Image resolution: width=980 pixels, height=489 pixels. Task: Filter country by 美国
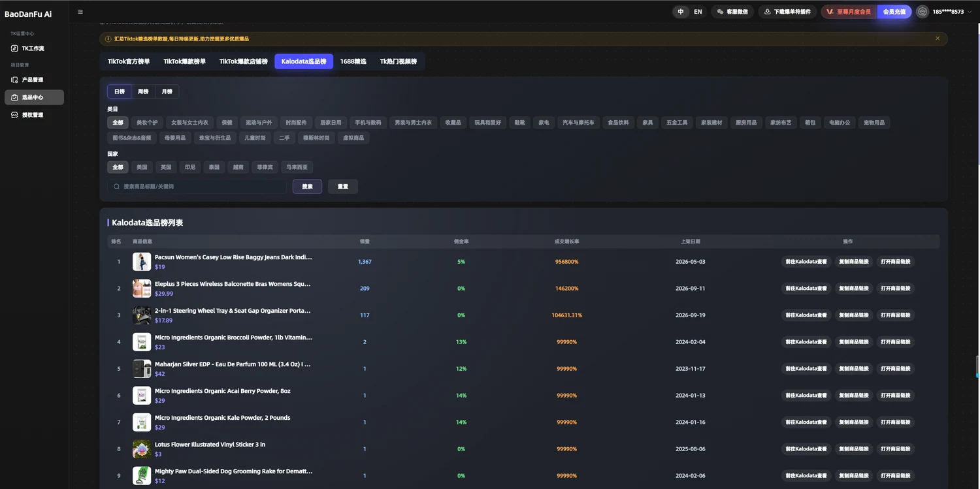point(142,167)
